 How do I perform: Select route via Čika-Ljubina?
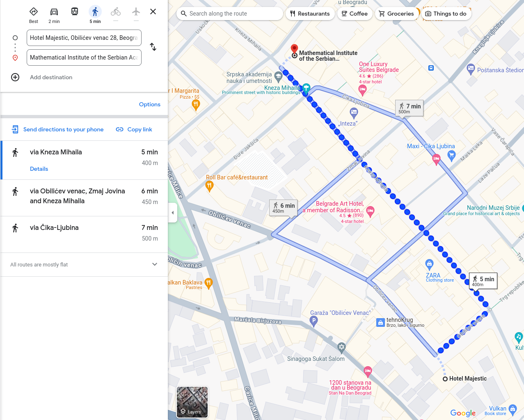(x=84, y=234)
